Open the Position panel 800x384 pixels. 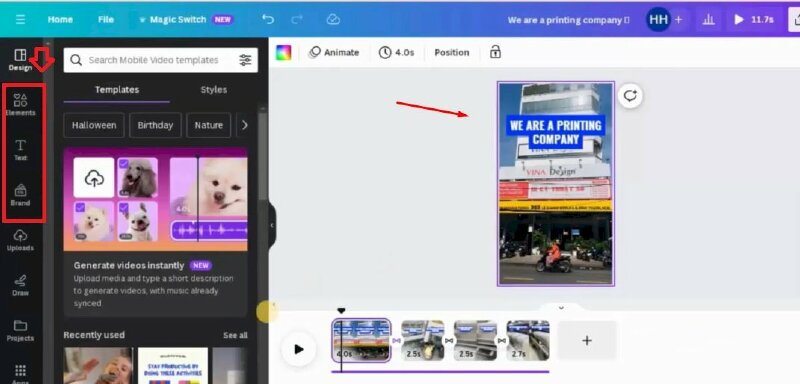452,53
